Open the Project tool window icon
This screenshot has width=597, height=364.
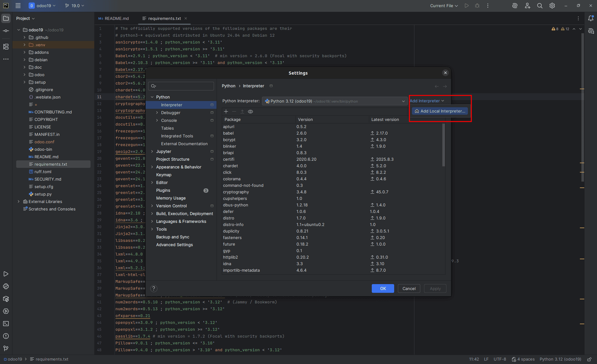coord(6,18)
